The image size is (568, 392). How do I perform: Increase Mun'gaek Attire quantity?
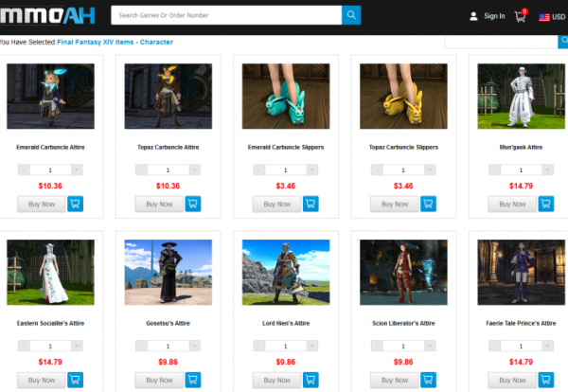pyautogui.click(x=548, y=169)
